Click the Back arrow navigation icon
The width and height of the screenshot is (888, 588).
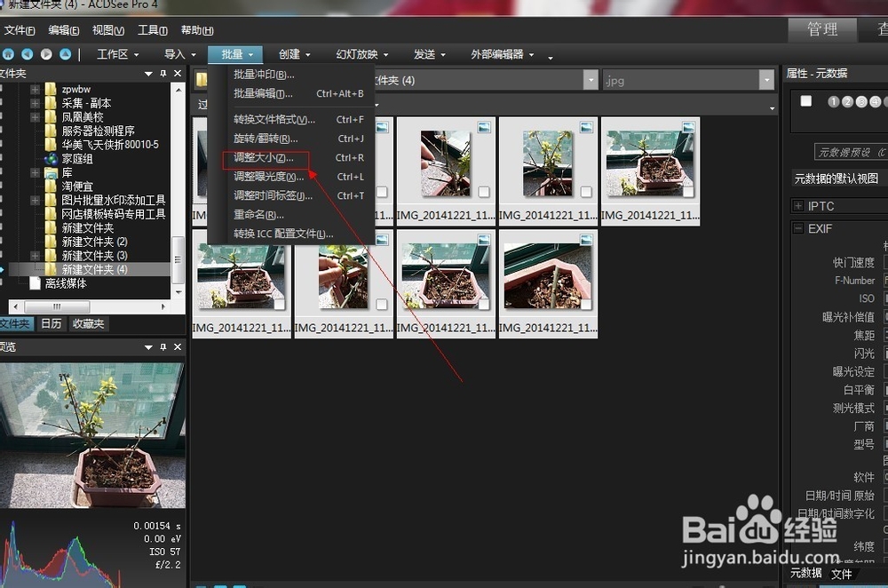[x=28, y=54]
